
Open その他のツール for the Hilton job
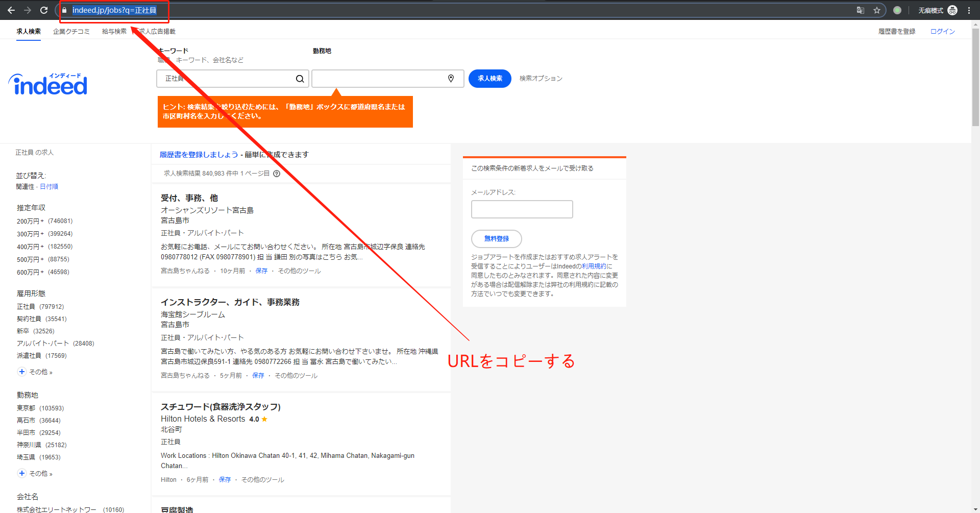pyautogui.click(x=263, y=480)
